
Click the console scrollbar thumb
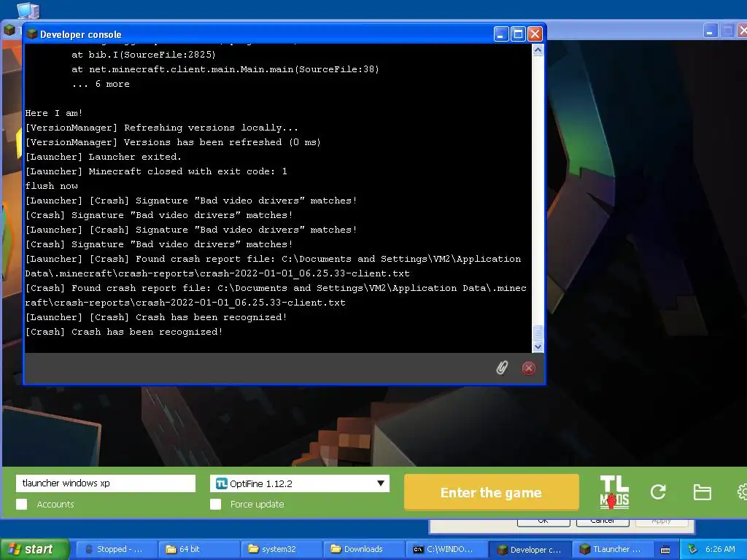click(x=538, y=332)
